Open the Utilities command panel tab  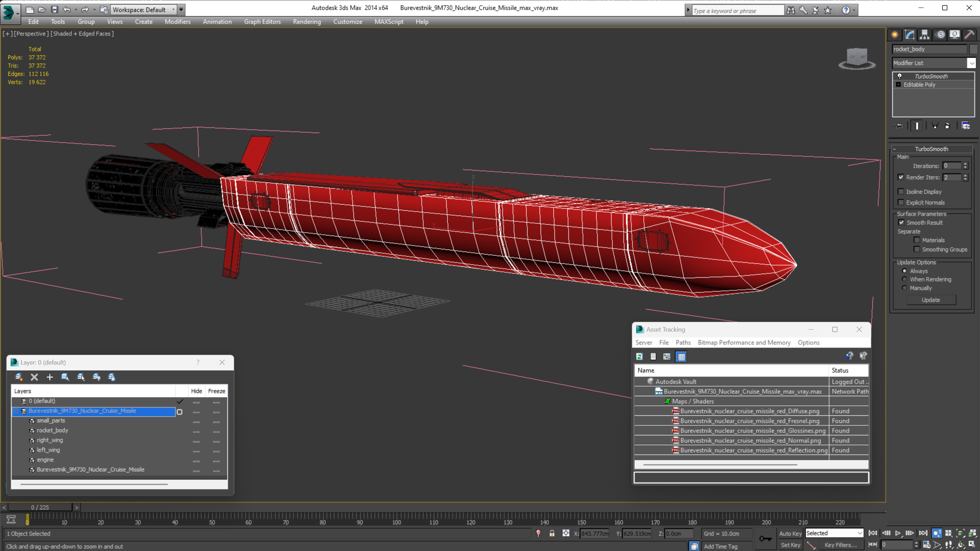tap(969, 35)
